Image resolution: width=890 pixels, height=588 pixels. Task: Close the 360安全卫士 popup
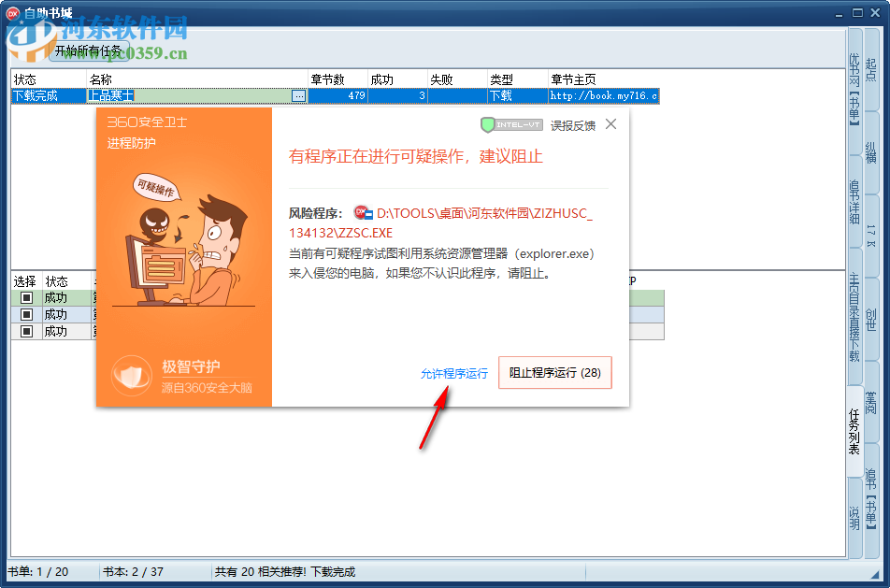(610, 124)
